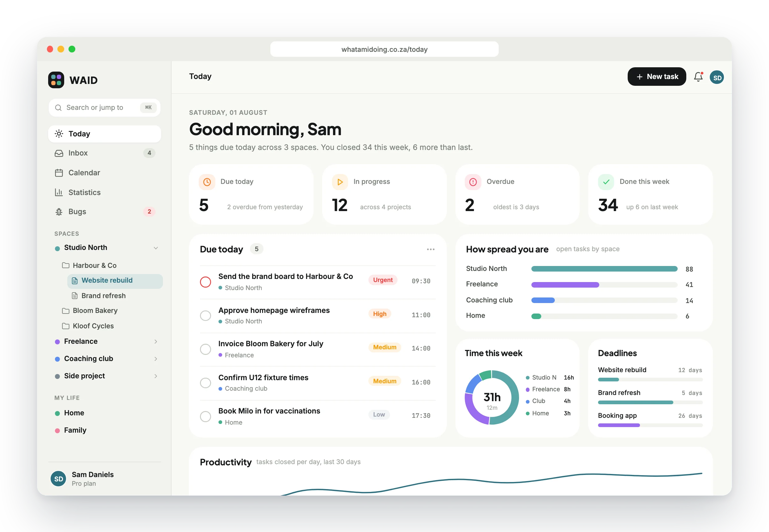This screenshot has height=532, width=769.
Task: Click the magnifier icon in search box
Action: click(58, 108)
